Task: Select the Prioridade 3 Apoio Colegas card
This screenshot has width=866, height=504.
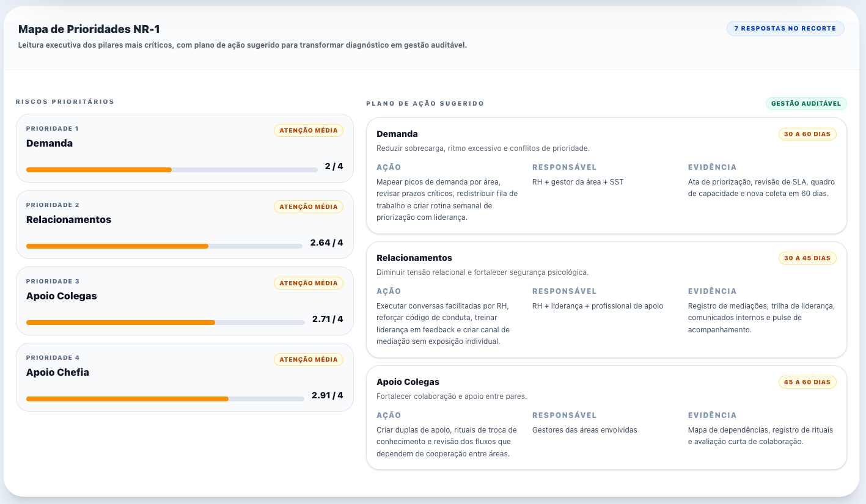Action: (185, 301)
